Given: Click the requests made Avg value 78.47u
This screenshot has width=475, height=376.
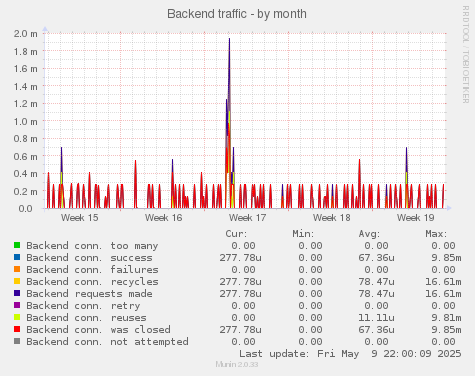Looking at the screenshot, I should tap(376, 294).
